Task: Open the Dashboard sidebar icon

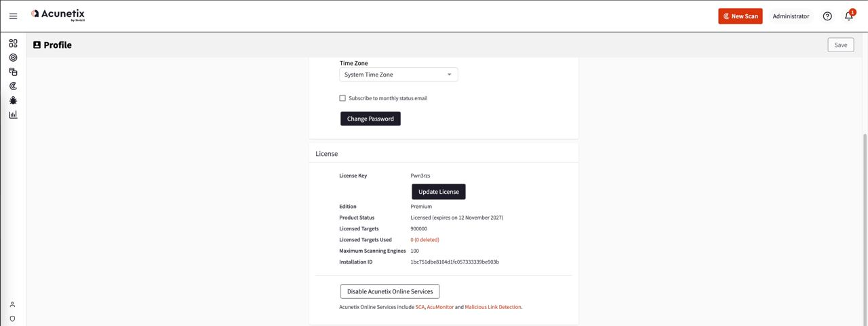Action: (13, 43)
